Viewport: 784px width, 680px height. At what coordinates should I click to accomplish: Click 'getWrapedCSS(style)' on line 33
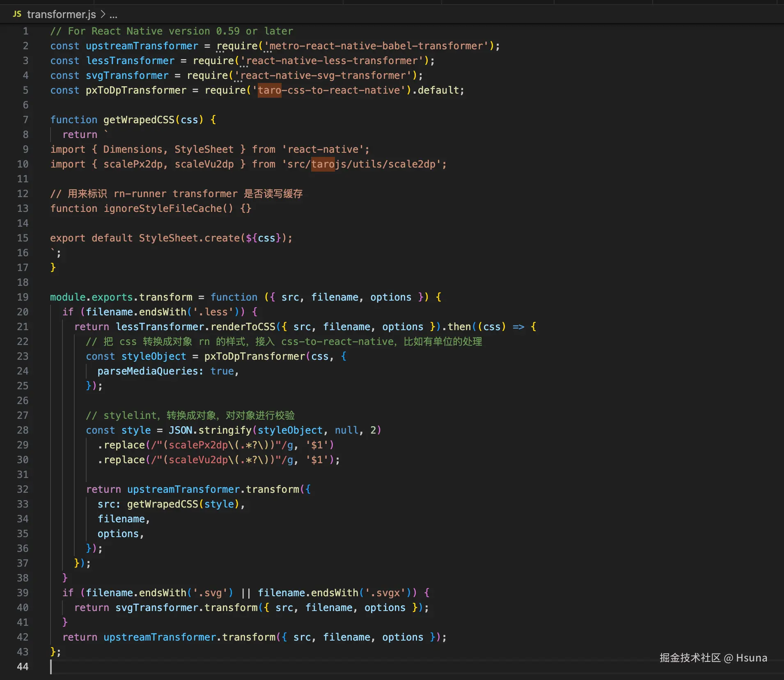183,504
